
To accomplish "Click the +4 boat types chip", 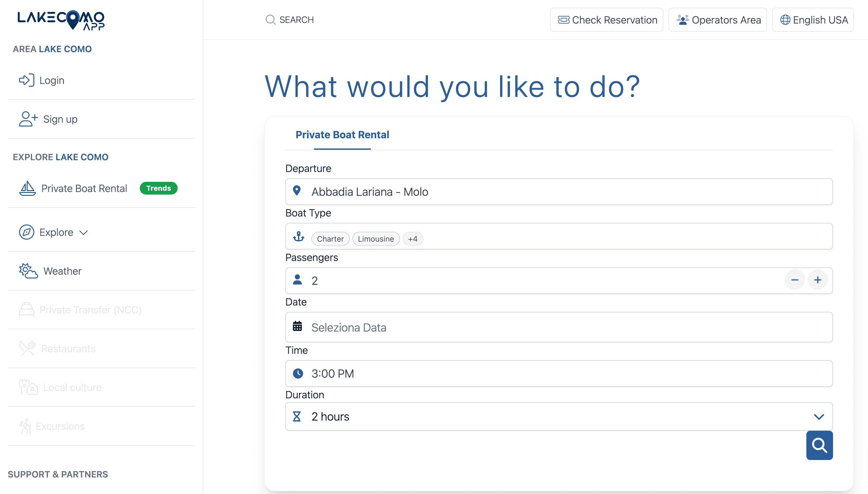I will (412, 239).
